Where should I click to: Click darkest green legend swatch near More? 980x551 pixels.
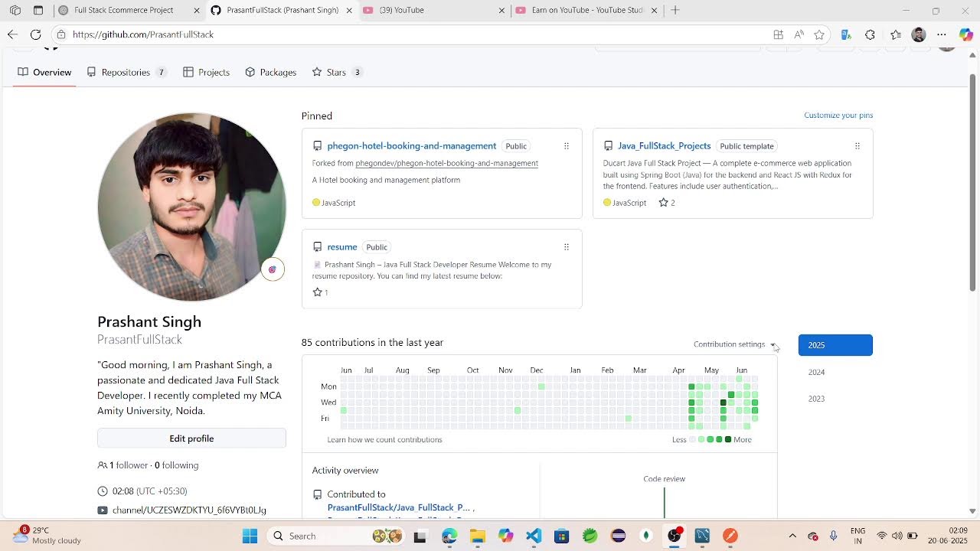point(727,440)
